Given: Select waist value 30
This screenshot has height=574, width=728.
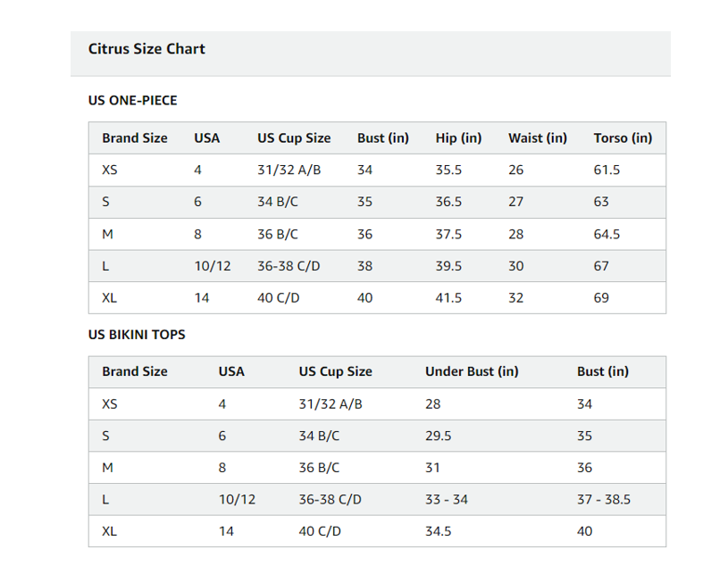Looking at the screenshot, I should pos(515,266).
